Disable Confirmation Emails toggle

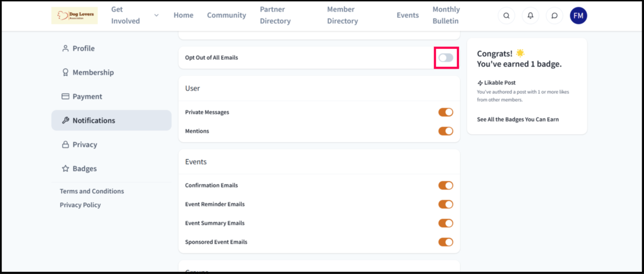[446, 185]
